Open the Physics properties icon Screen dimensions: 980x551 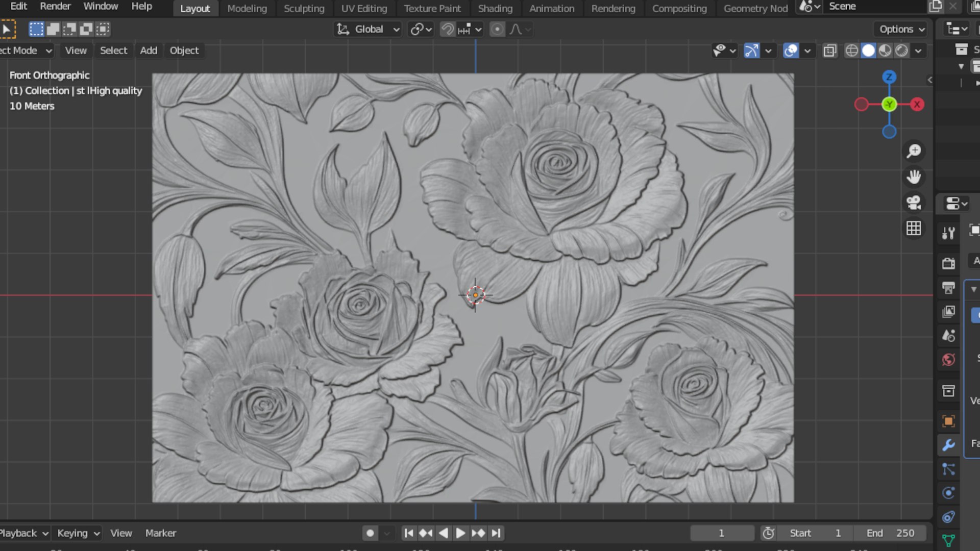pyautogui.click(x=948, y=493)
